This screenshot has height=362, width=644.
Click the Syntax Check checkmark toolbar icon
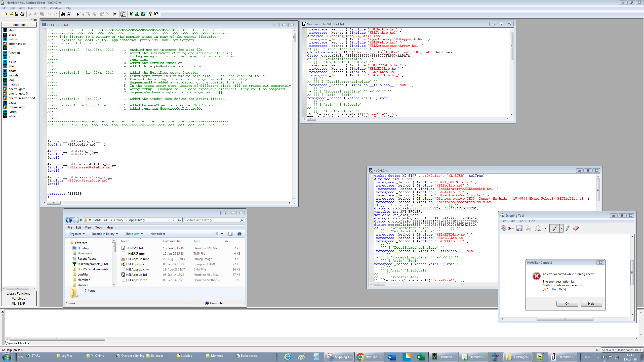pos(115,14)
